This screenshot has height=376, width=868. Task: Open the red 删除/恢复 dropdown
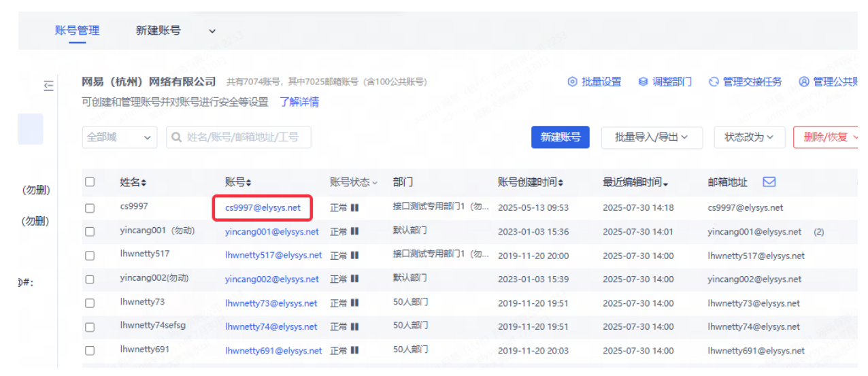(x=826, y=137)
